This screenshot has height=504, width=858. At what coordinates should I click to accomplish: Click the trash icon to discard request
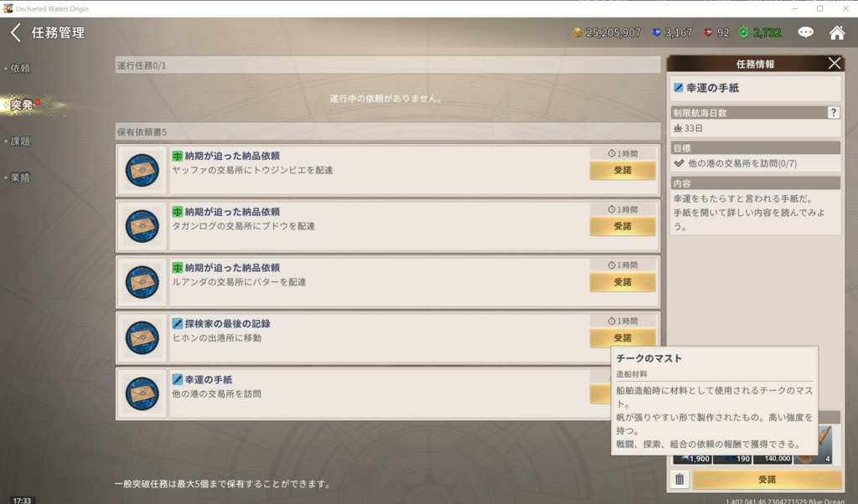(680, 480)
